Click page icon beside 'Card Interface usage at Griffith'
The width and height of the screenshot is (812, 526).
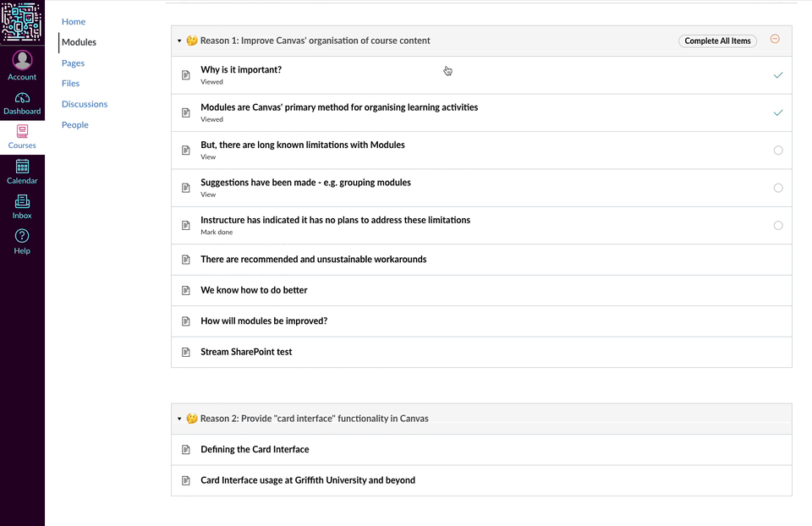[x=186, y=480]
